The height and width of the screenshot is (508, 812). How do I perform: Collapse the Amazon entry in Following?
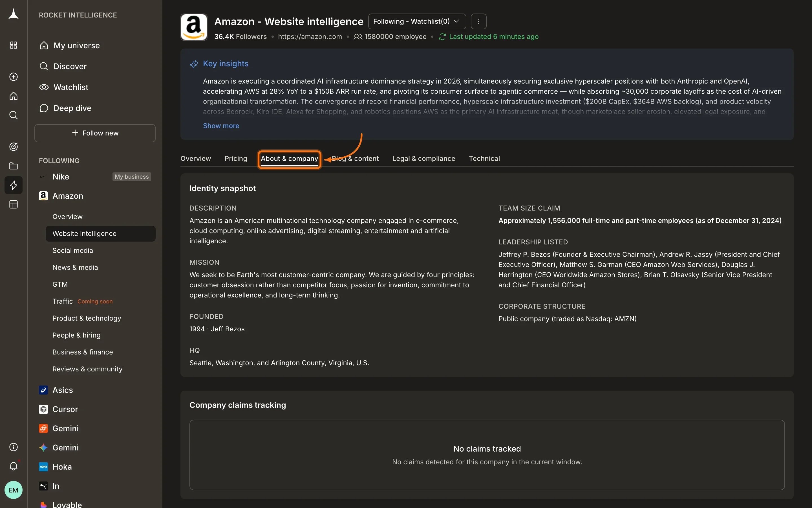[68, 196]
